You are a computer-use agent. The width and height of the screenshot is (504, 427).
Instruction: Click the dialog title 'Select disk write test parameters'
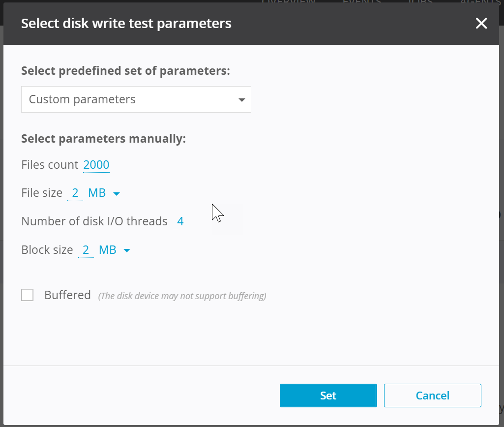126,23
